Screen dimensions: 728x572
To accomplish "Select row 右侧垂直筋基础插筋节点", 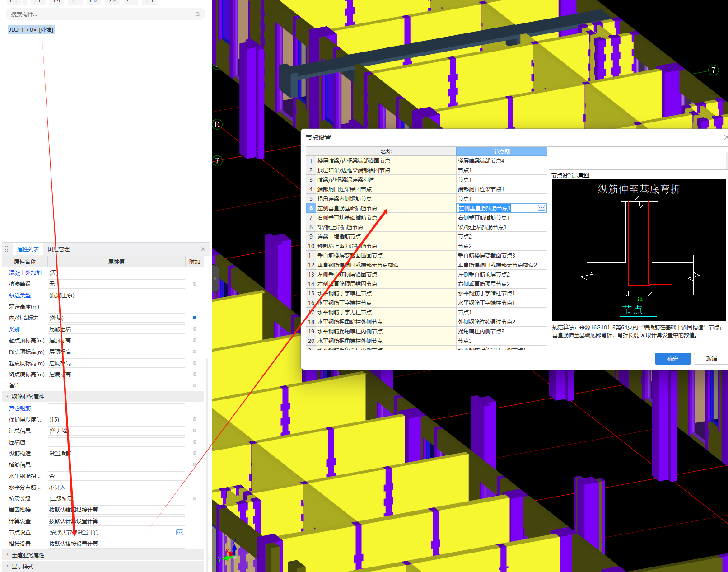I will pyautogui.click(x=386, y=217).
